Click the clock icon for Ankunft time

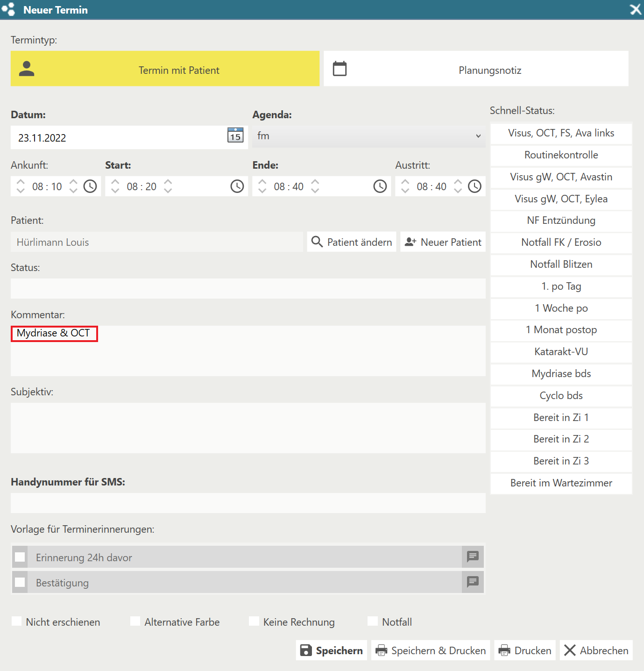point(90,186)
